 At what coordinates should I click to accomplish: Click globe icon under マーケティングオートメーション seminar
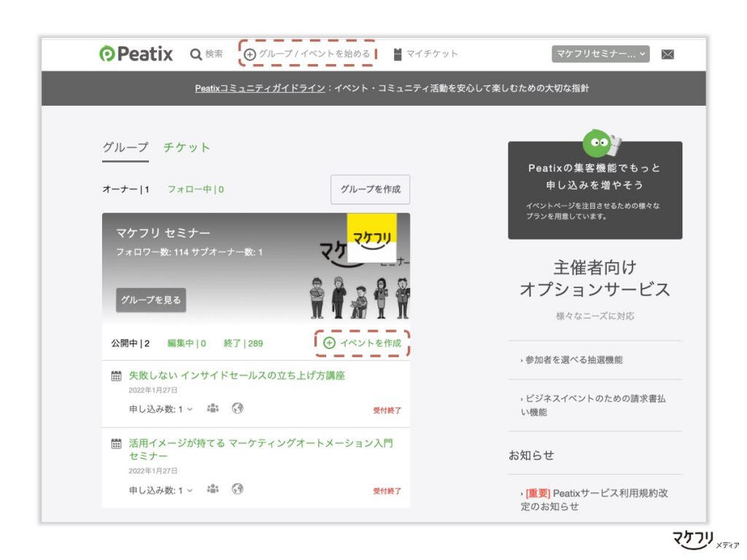[237, 490]
